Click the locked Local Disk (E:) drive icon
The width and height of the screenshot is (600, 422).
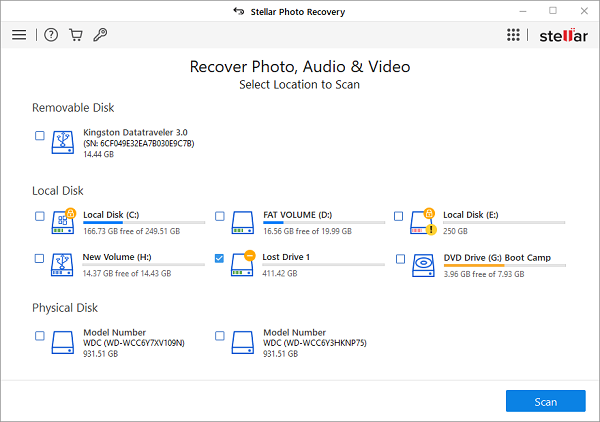(x=423, y=222)
